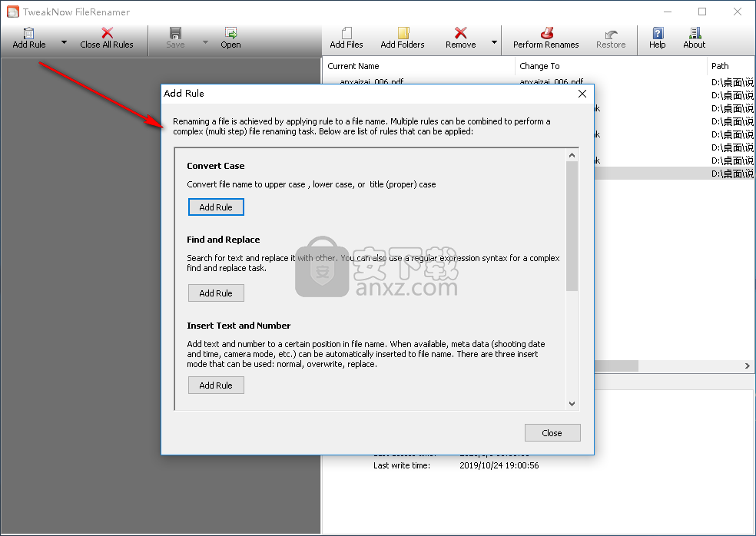Expand the Remove dropdown arrow

(x=494, y=42)
